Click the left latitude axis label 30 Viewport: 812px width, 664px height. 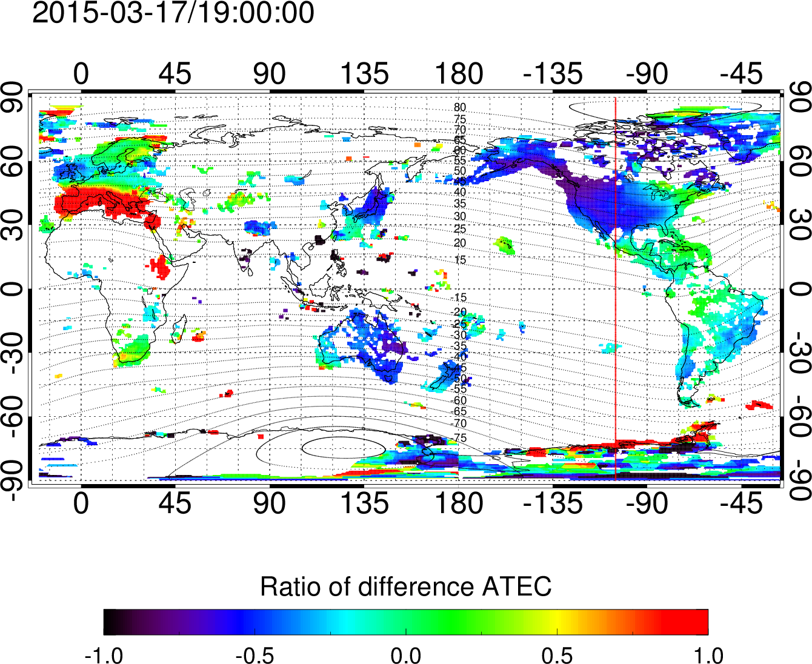click(x=13, y=225)
